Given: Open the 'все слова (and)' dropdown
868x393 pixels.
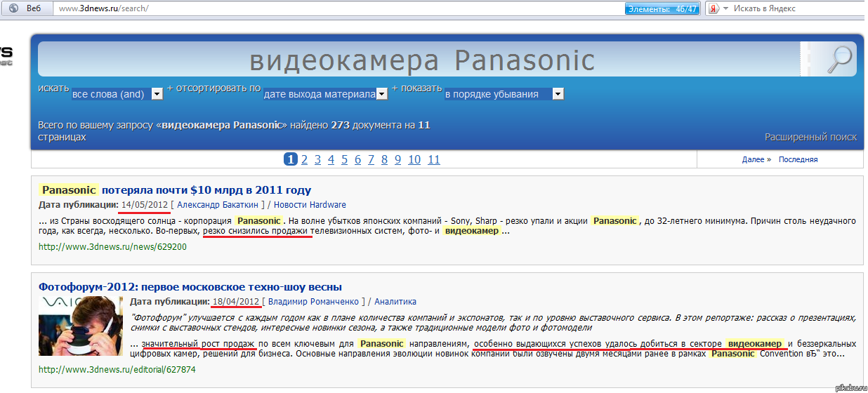Looking at the screenshot, I should coord(117,94).
